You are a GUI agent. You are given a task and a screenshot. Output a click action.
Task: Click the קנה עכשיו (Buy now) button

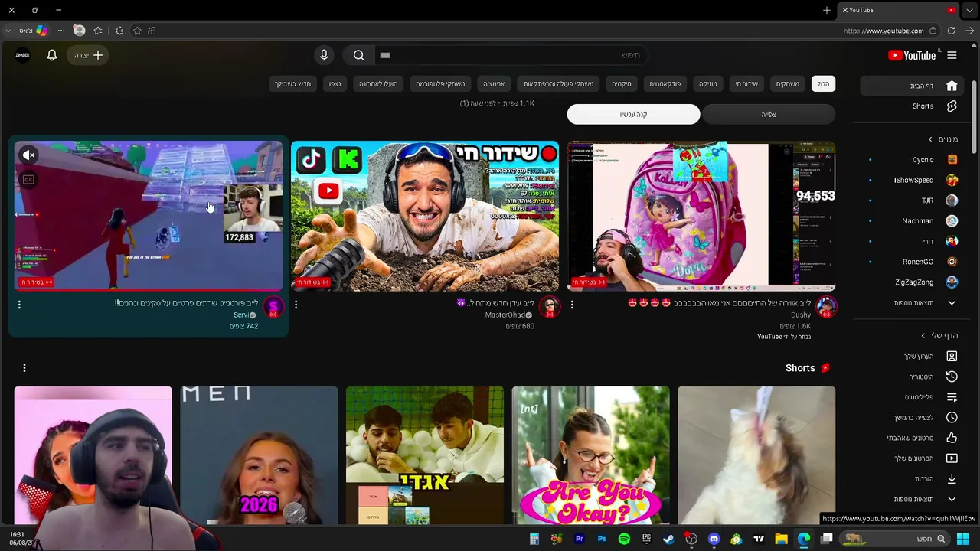[633, 115]
